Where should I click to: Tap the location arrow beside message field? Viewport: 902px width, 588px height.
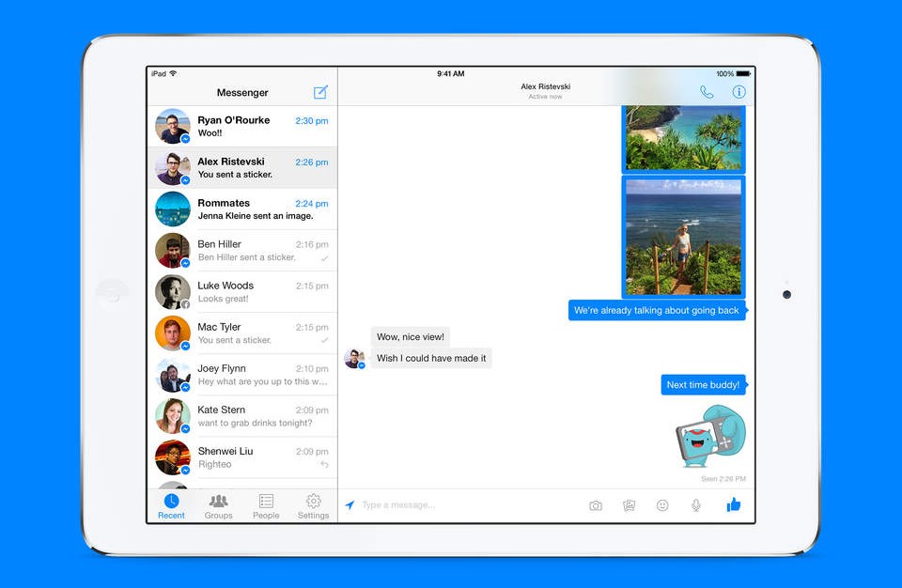pos(350,505)
